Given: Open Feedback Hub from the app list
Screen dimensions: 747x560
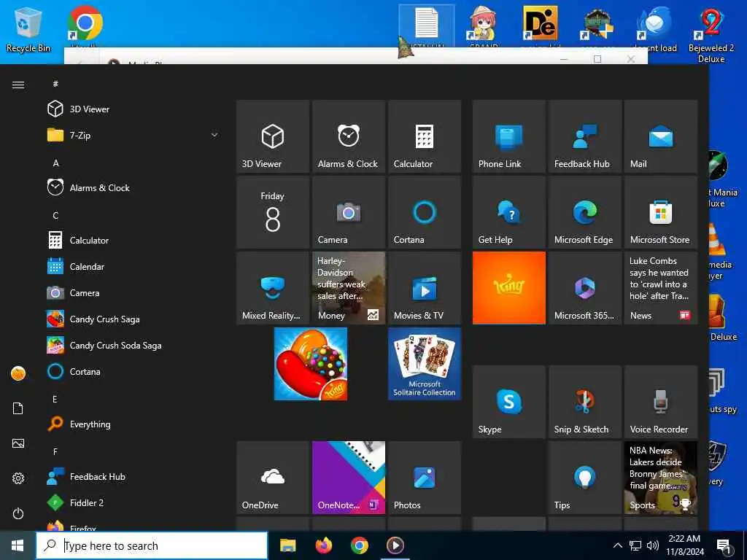Looking at the screenshot, I should (x=133, y=476).
